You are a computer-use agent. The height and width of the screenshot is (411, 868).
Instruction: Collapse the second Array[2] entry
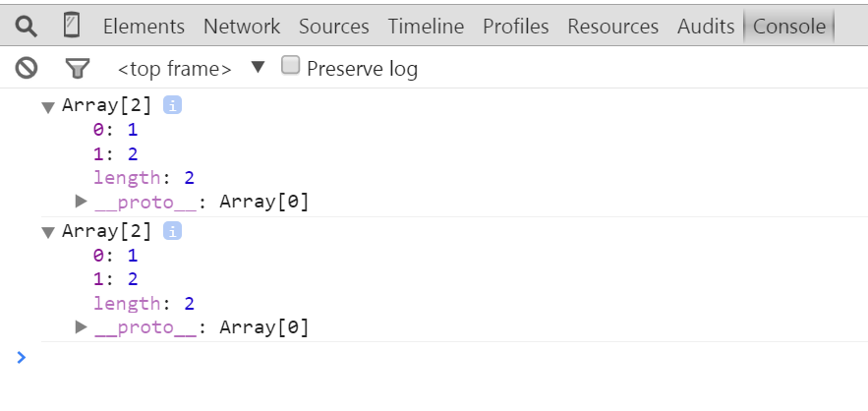47,232
